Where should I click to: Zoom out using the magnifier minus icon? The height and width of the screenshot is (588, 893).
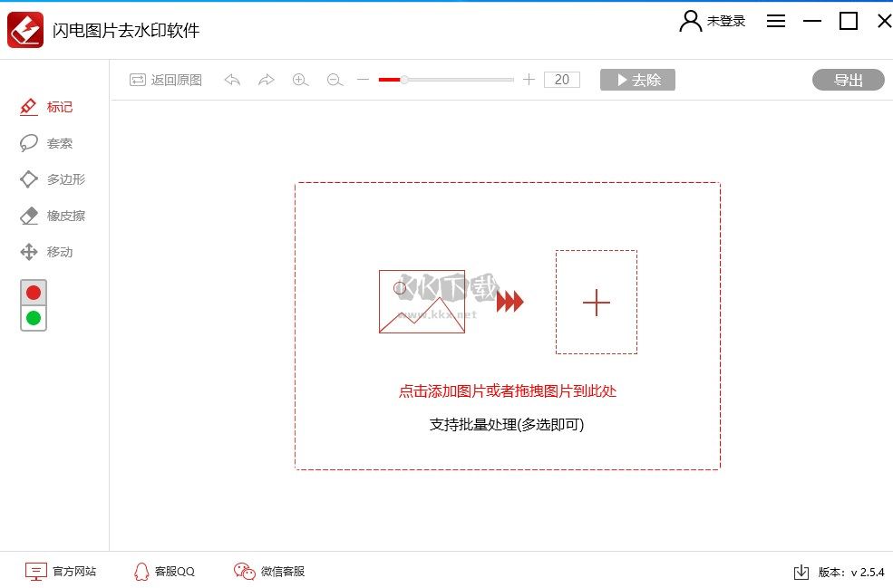click(335, 80)
